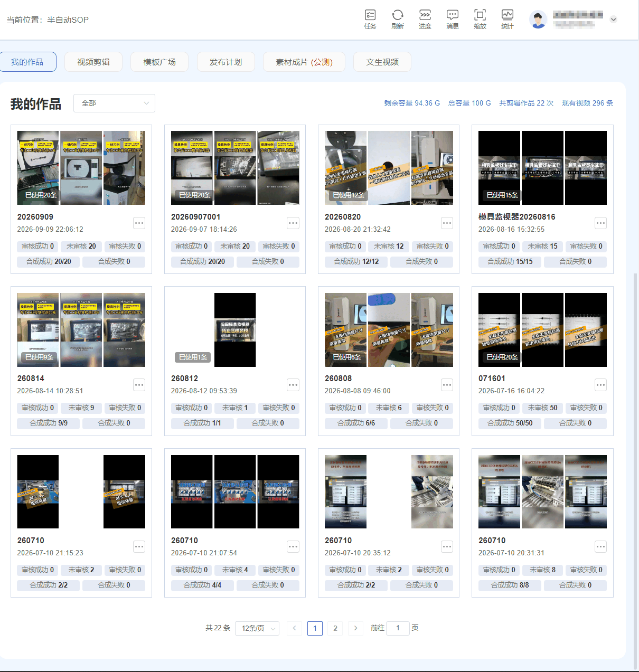This screenshot has height=672, width=639.
Task: Open more options for 260814
Action: pyautogui.click(x=139, y=385)
